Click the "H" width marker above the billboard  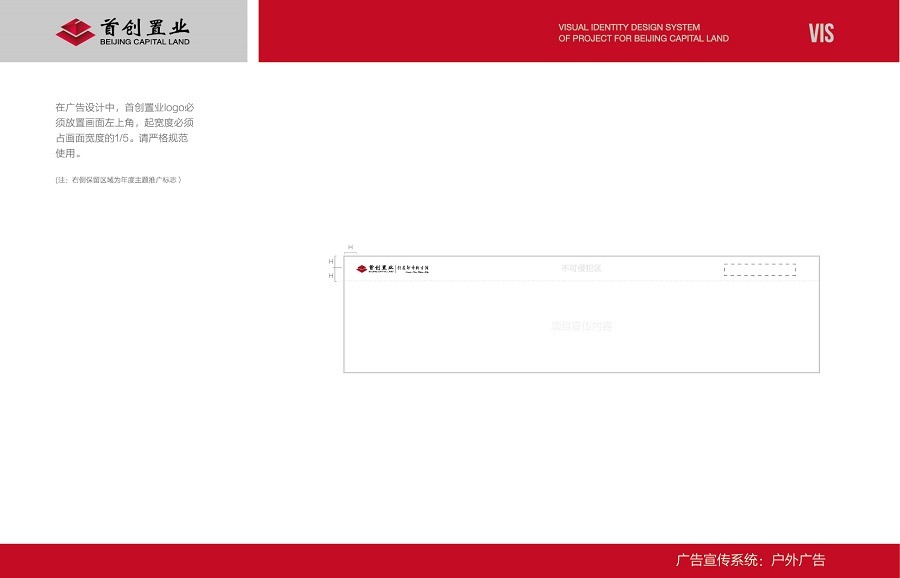point(350,247)
